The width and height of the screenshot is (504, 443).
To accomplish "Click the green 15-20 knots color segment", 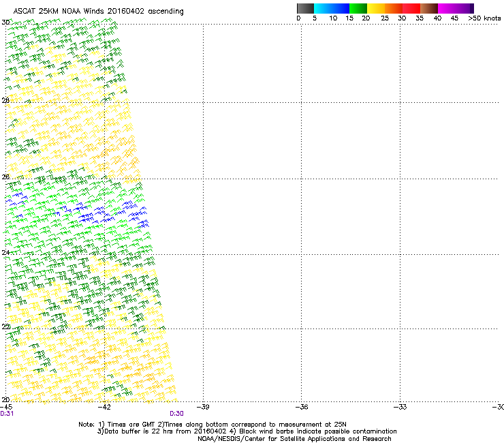I will (x=358, y=8).
